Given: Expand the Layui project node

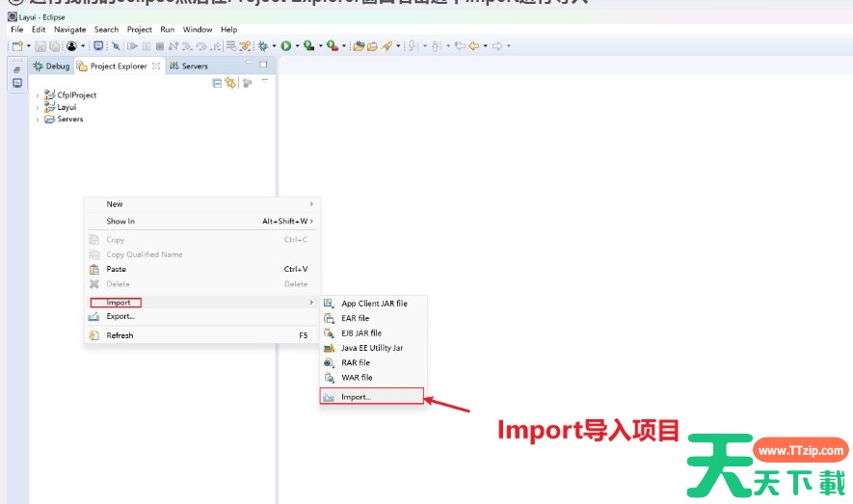Looking at the screenshot, I should [37, 107].
